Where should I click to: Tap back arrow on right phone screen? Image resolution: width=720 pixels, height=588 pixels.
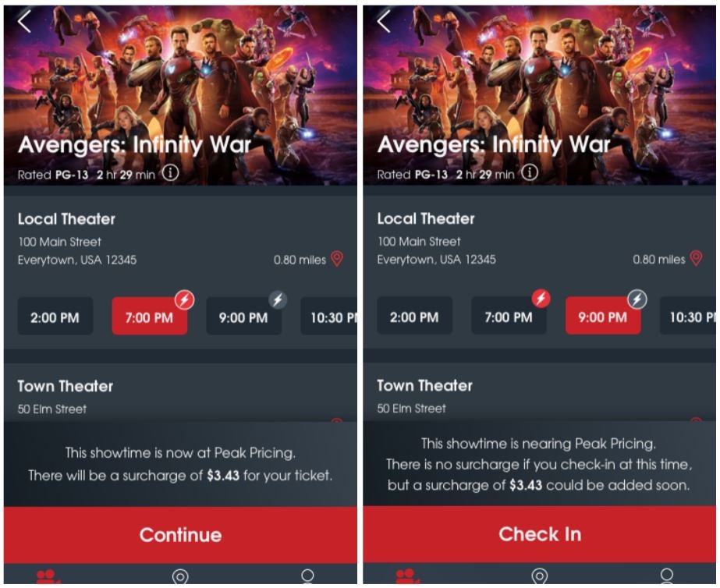(x=384, y=22)
